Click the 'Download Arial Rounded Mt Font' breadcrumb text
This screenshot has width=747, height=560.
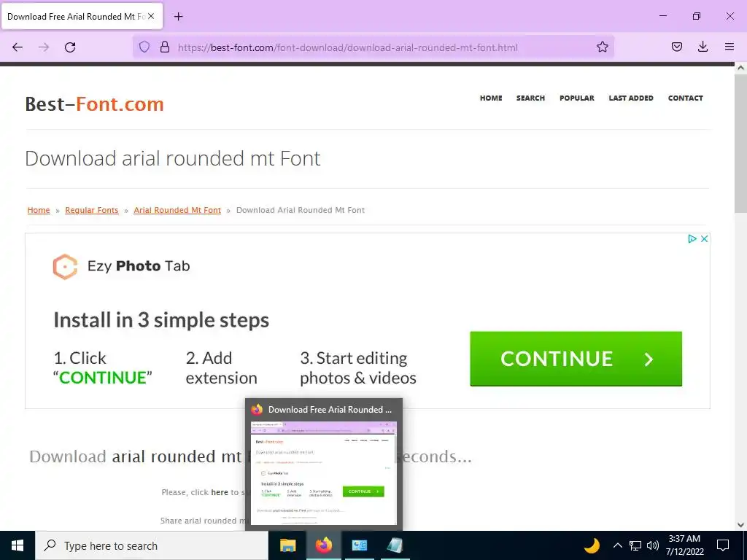point(300,210)
